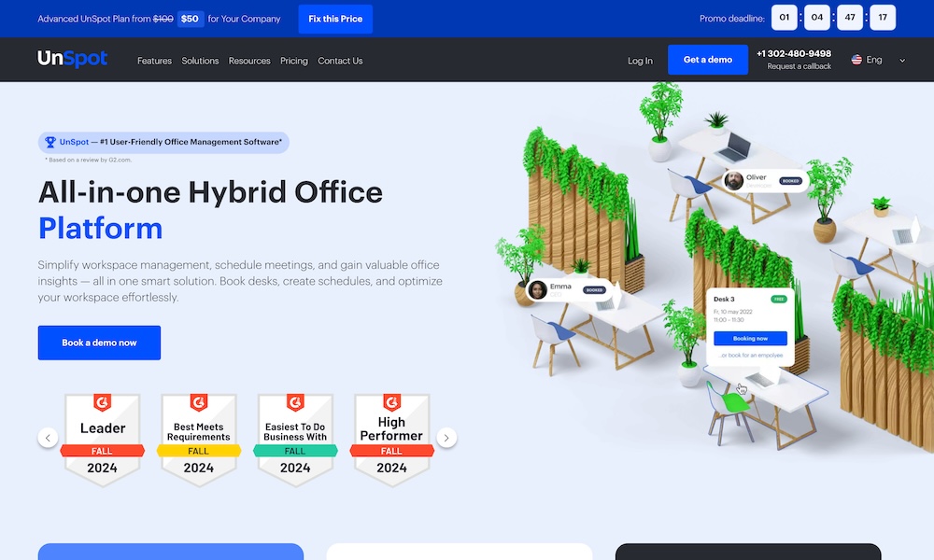Open the Resources menu
934x560 pixels.
(x=249, y=61)
